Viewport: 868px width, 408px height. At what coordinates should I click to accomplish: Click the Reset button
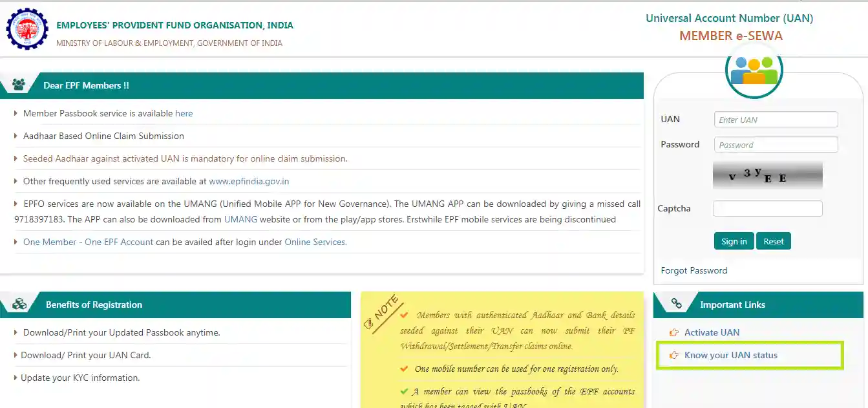tap(773, 241)
